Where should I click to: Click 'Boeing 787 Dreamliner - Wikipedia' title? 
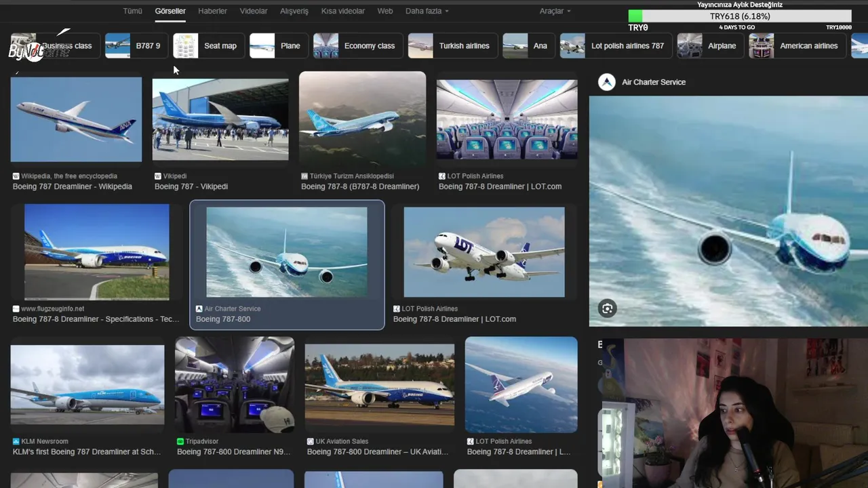(x=73, y=186)
